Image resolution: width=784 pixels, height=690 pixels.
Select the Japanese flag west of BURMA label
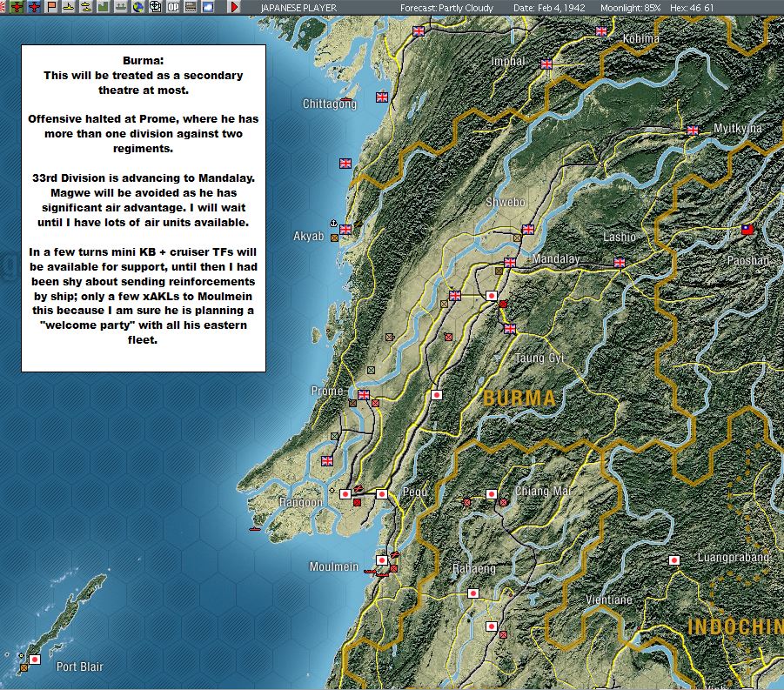(x=437, y=395)
